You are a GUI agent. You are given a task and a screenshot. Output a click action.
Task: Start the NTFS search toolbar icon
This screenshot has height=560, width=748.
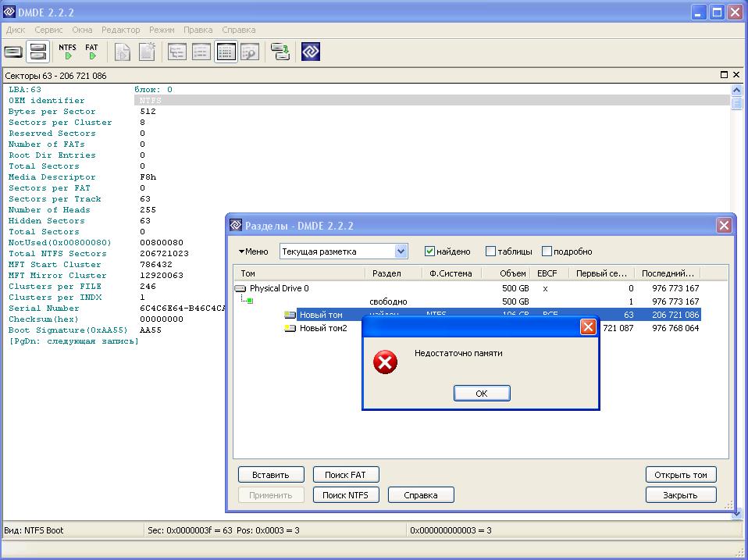pyautogui.click(x=68, y=52)
